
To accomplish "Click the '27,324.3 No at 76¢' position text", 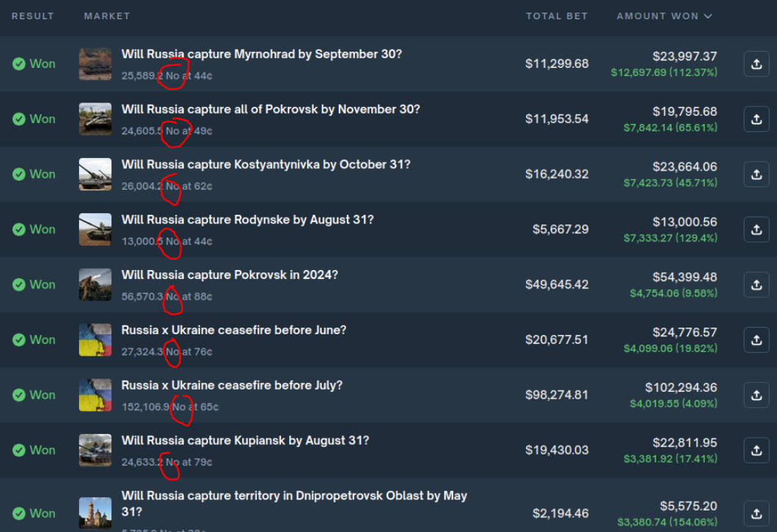I will 167,352.
